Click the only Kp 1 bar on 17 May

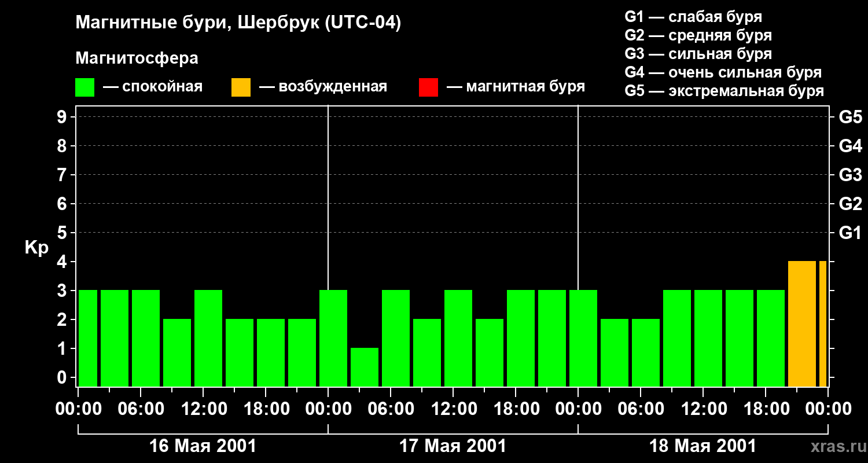[x=365, y=367]
